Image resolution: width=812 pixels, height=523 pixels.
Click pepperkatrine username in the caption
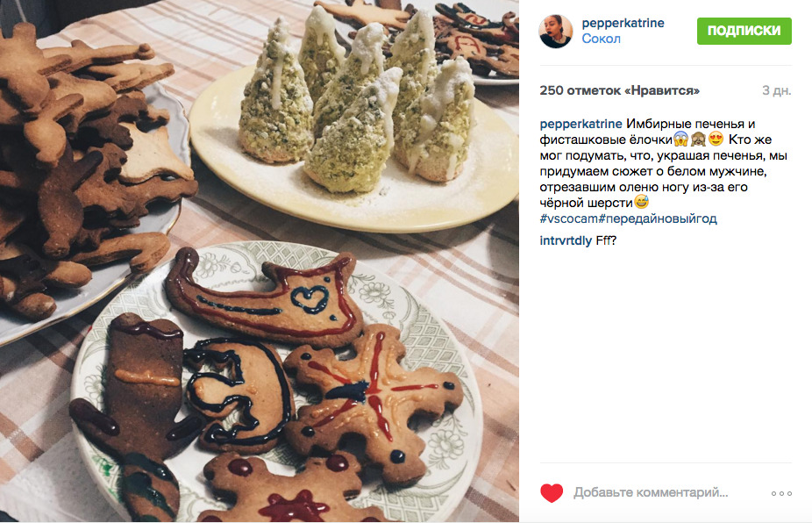pos(581,124)
